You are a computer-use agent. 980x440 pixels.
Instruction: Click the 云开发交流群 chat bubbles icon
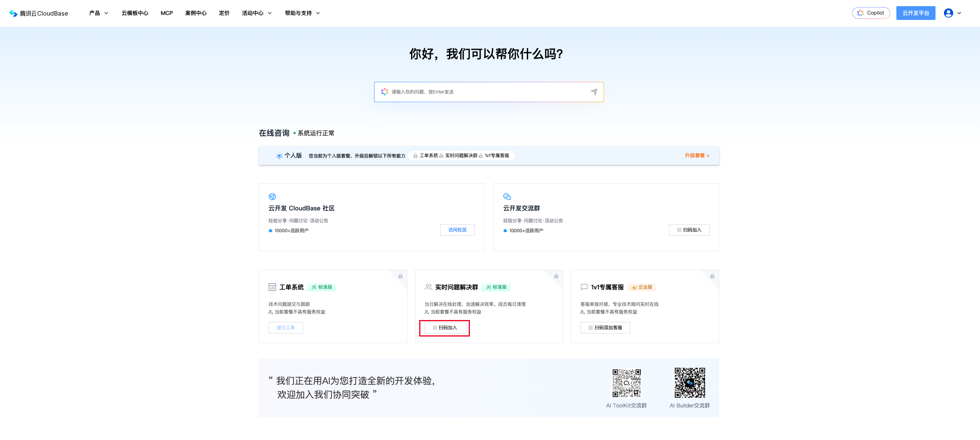(x=507, y=197)
